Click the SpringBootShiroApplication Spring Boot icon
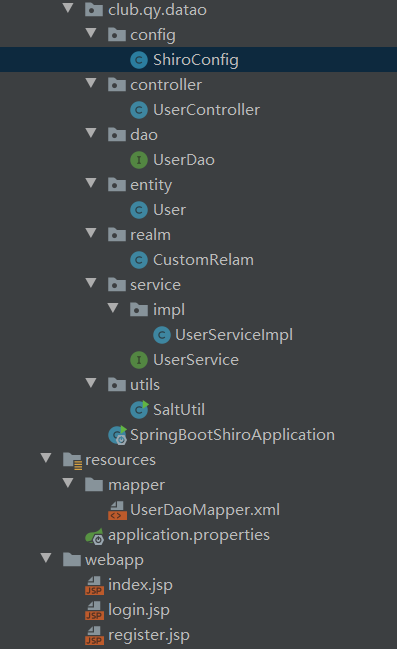This screenshot has height=649, width=397. coord(117,435)
